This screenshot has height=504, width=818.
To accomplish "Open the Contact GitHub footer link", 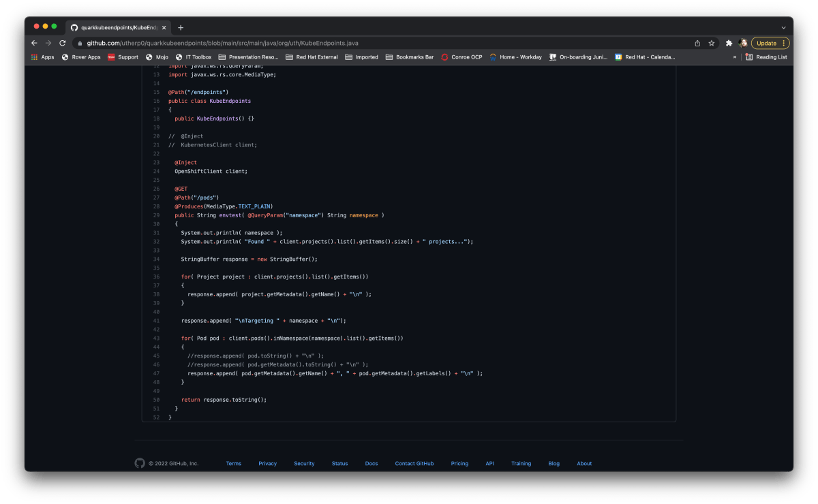I will click(414, 463).
